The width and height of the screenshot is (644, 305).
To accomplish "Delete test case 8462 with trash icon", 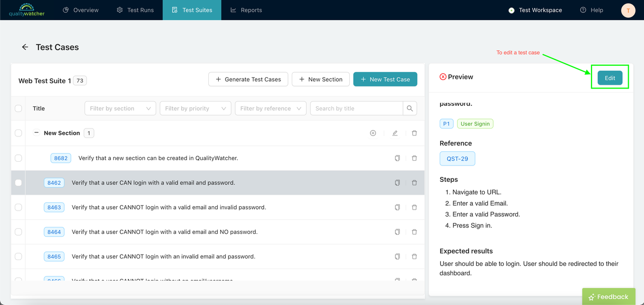I will [x=414, y=183].
